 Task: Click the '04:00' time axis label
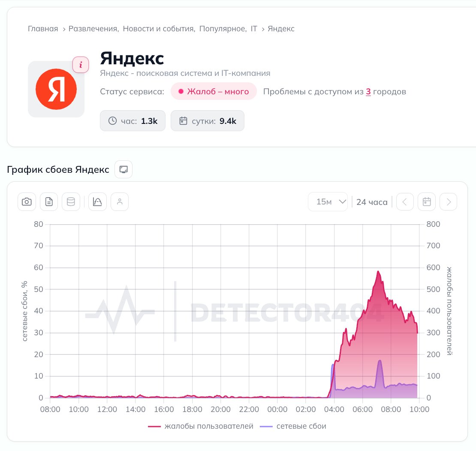click(x=334, y=409)
